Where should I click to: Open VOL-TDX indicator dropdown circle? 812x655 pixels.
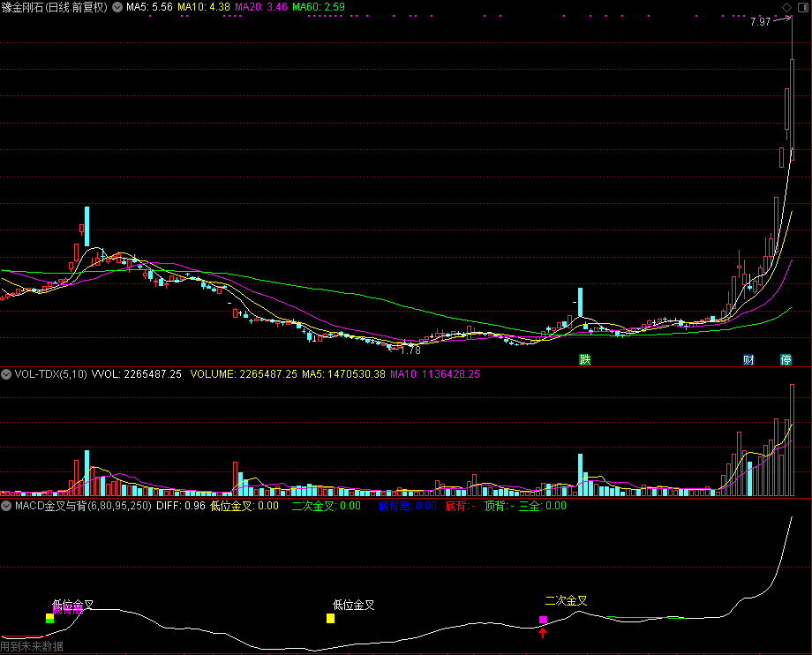coord(6,374)
